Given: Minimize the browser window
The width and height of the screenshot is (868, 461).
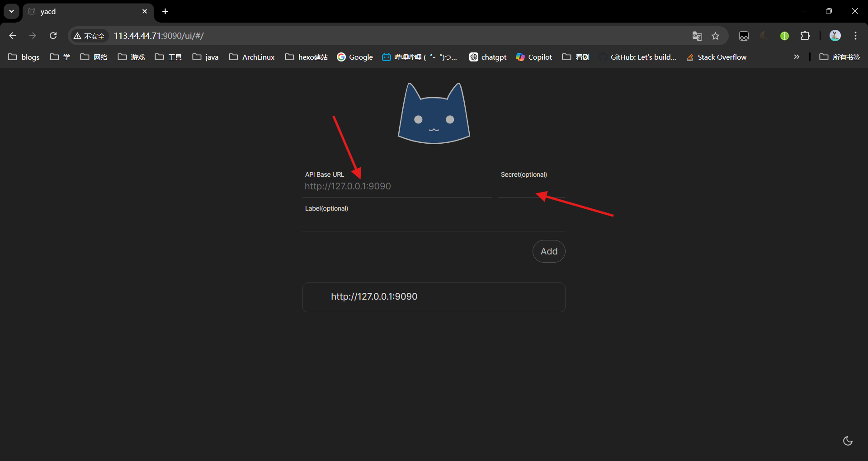Looking at the screenshot, I should click(x=803, y=11).
